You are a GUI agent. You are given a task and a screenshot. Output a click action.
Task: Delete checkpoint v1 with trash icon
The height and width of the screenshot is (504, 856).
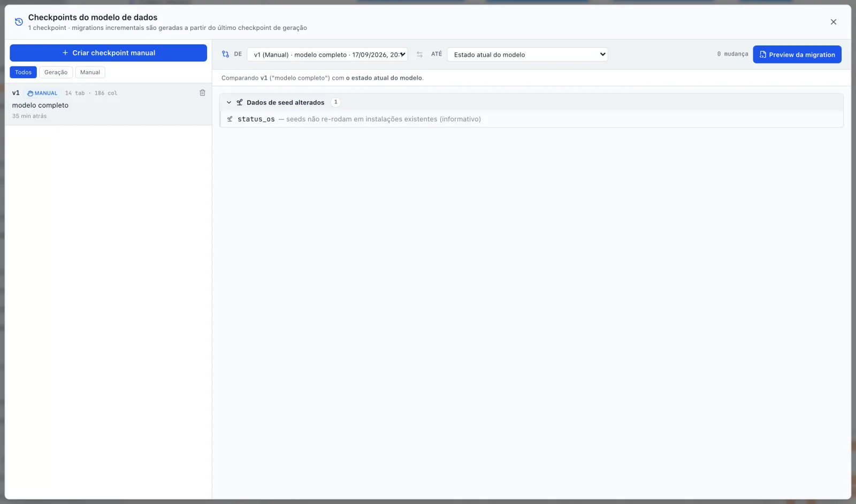[202, 93]
